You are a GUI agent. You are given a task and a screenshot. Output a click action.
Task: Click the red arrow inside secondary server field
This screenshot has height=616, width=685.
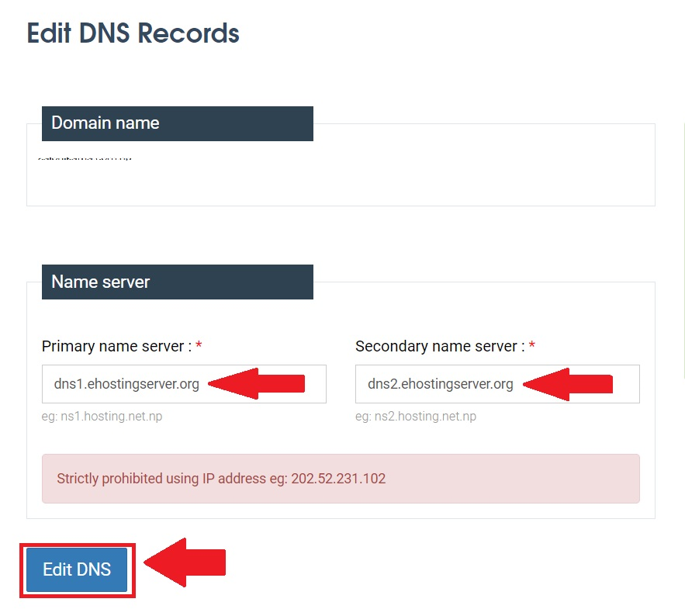tap(568, 384)
